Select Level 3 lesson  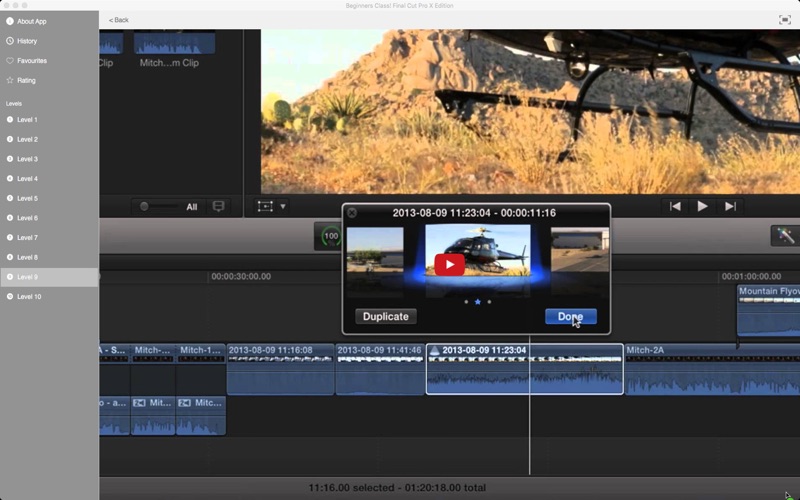[49, 159]
